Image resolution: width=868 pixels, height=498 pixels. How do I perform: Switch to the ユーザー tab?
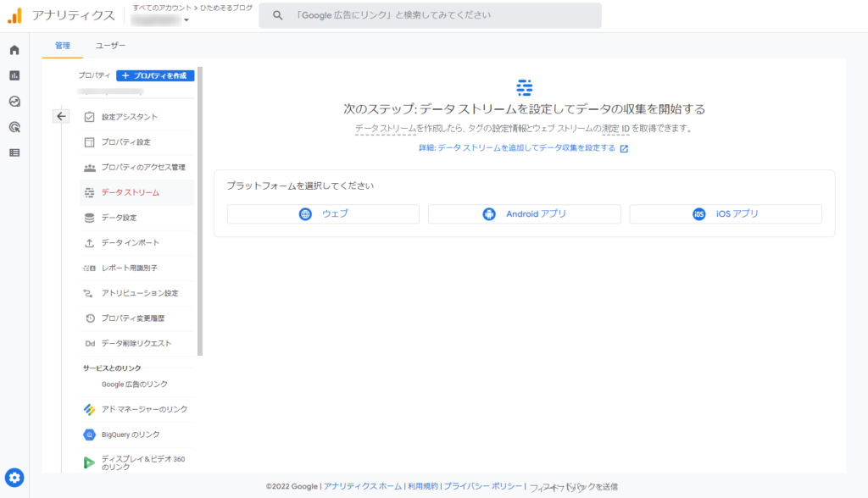click(x=110, y=46)
